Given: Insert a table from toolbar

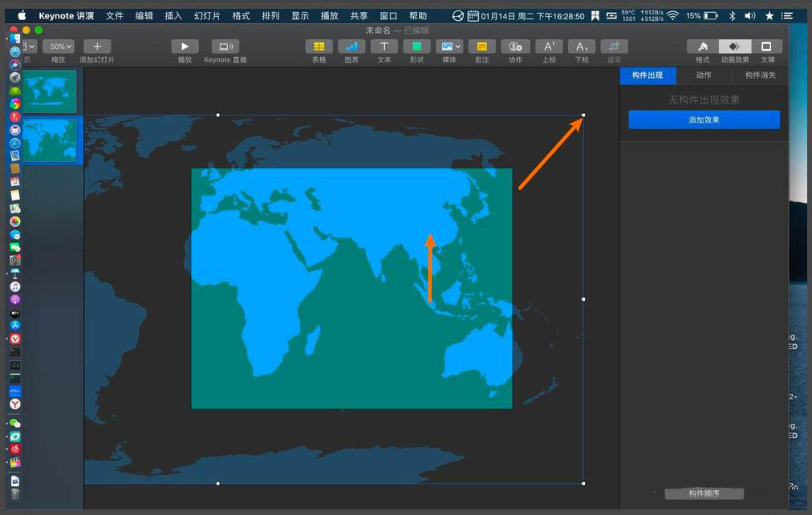Looking at the screenshot, I should click(x=319, y=47).
